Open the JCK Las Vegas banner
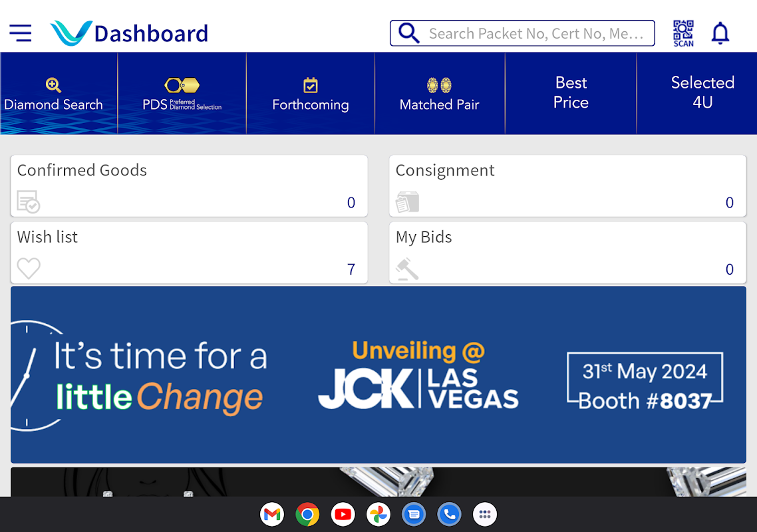Screen dimensions: 757x532 coord(378,374)
